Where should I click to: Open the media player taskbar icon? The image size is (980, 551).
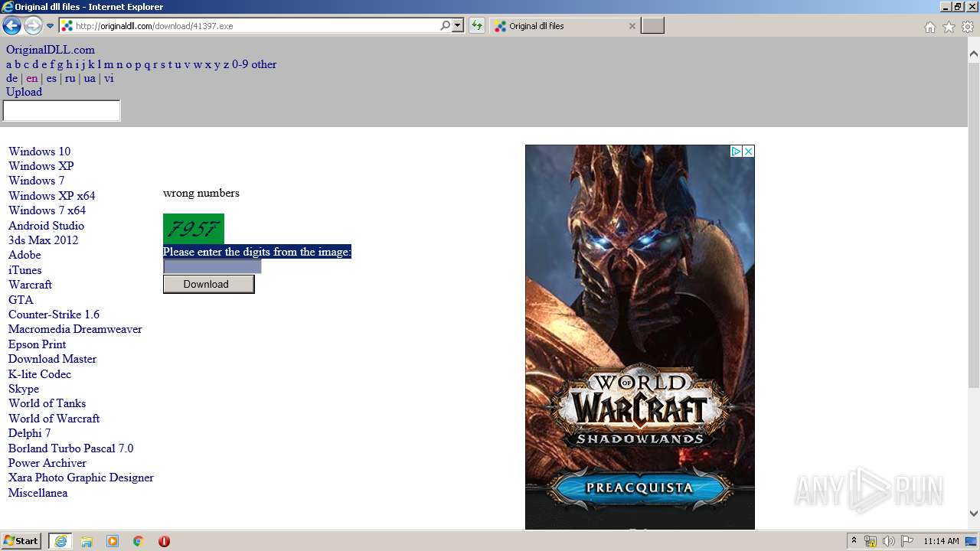(113, 541)
